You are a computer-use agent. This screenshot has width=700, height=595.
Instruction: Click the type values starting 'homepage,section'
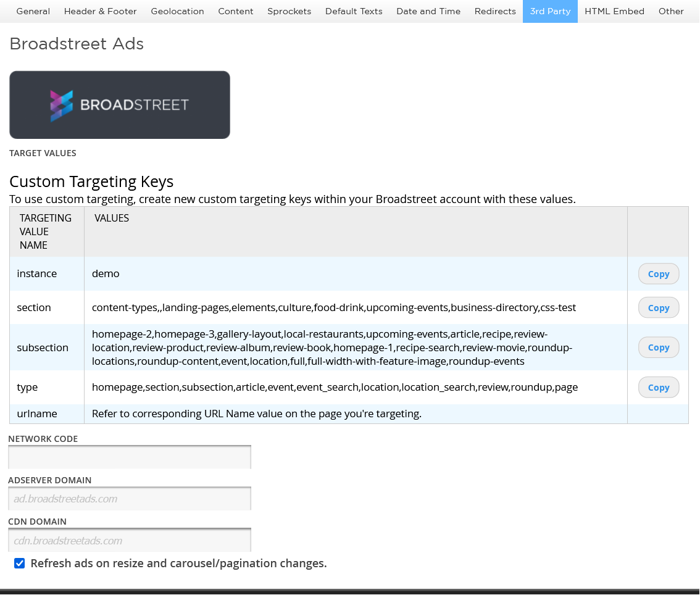click(x=335, y=387)
